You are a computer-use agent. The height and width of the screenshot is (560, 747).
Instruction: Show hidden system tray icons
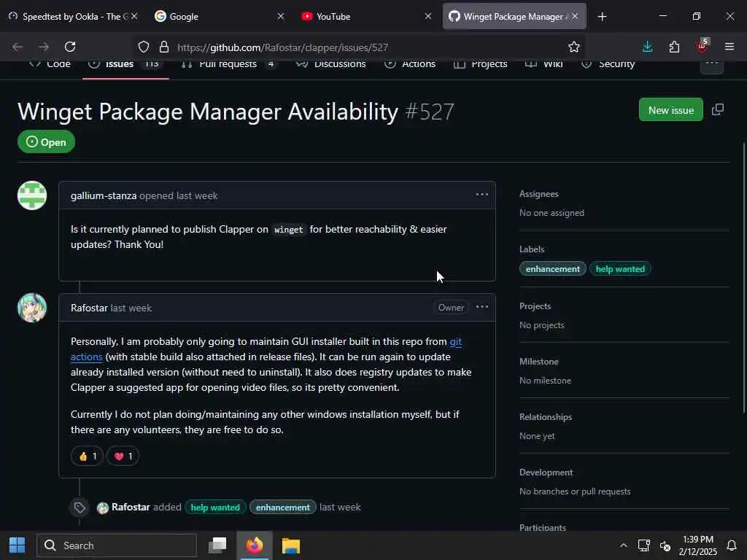[x=623, y=545]
